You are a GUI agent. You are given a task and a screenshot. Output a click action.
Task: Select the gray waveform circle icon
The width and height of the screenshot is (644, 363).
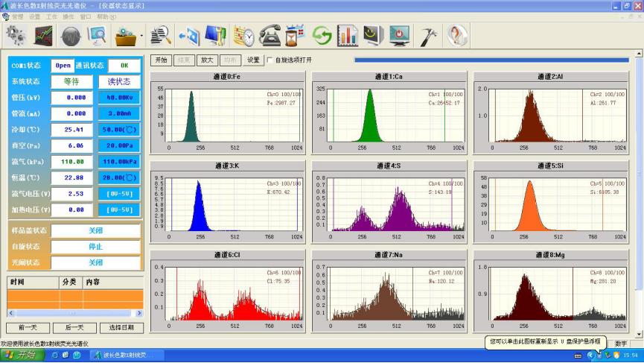(70, 35)
